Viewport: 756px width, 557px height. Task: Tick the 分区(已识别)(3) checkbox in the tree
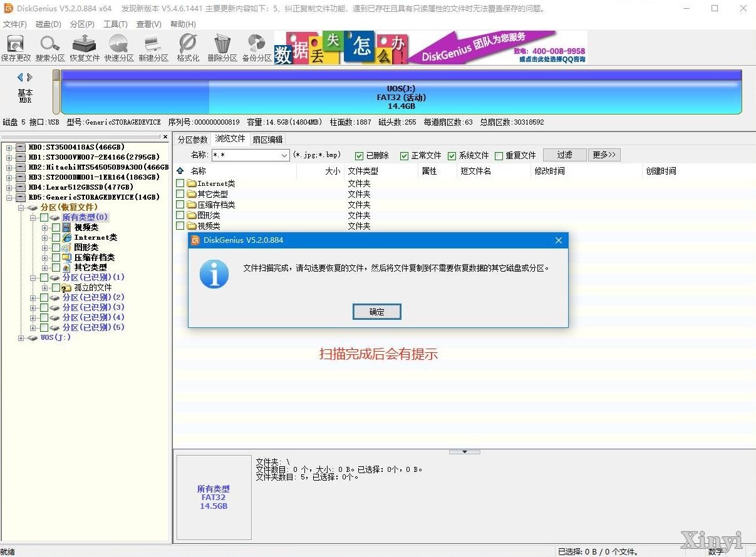44,307
